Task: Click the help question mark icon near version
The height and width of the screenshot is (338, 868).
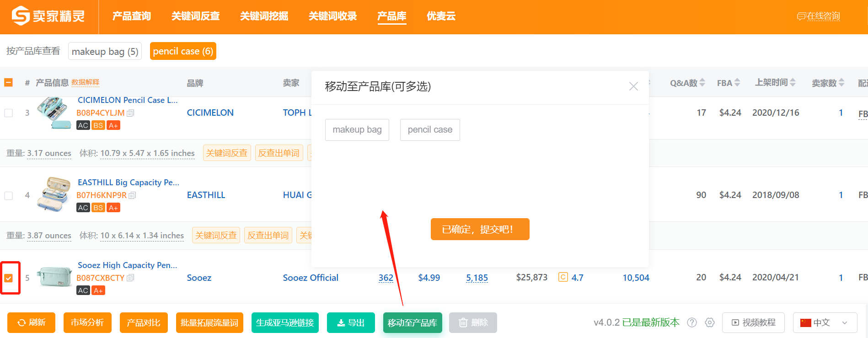Action: (x=692, y=322)
